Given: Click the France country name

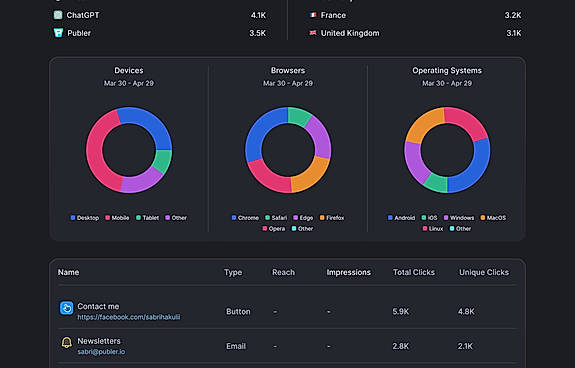Looking at the screenshot, I should (333, 15).
